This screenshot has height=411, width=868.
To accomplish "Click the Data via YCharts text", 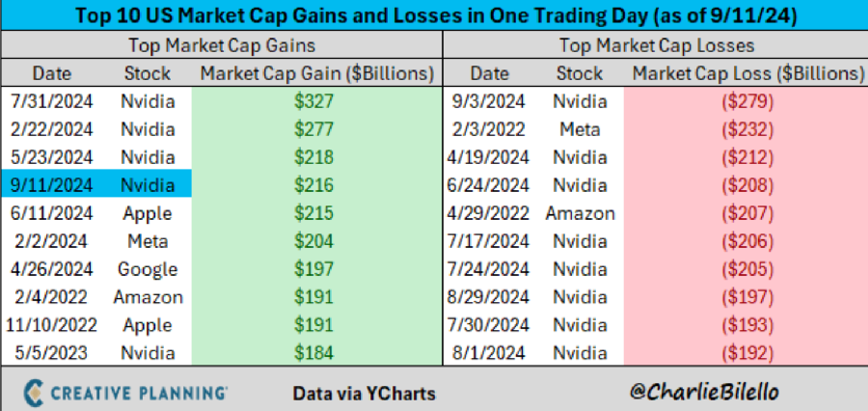I will (365, 393).
